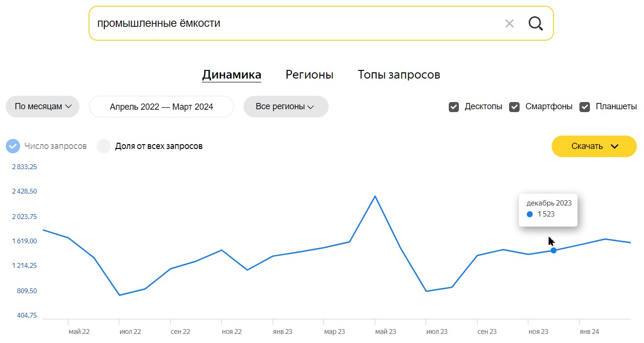Select Доля от всех запросов option
The image size is (644, 343).
(x=104, y=146)
